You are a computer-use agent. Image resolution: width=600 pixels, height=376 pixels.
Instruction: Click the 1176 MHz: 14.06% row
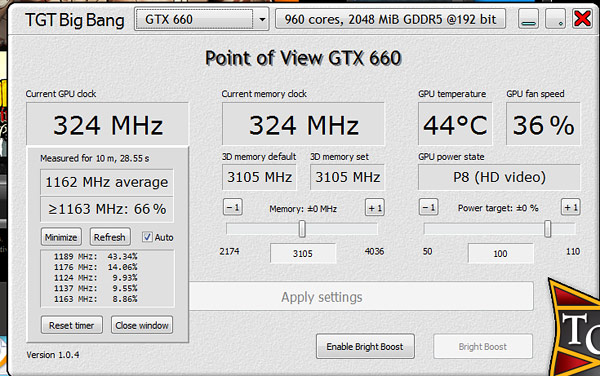[96, 267]
